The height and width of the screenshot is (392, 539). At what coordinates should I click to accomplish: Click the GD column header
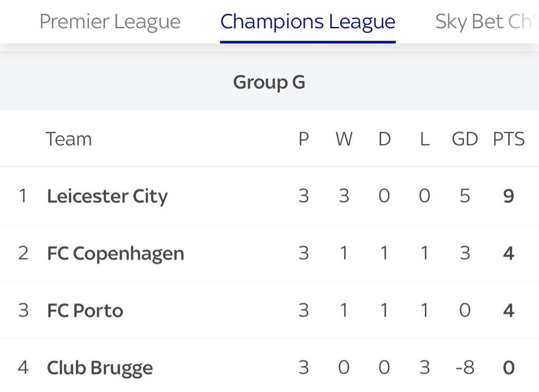[465, 139]
